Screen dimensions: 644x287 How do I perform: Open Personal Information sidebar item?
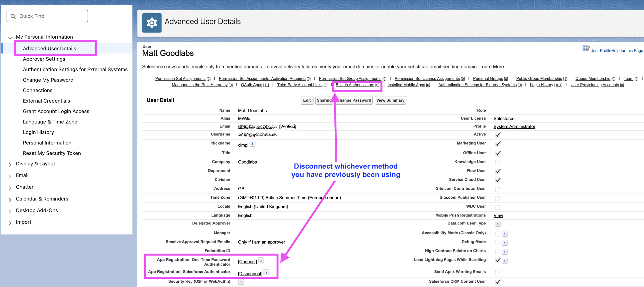tap(47, 143)
